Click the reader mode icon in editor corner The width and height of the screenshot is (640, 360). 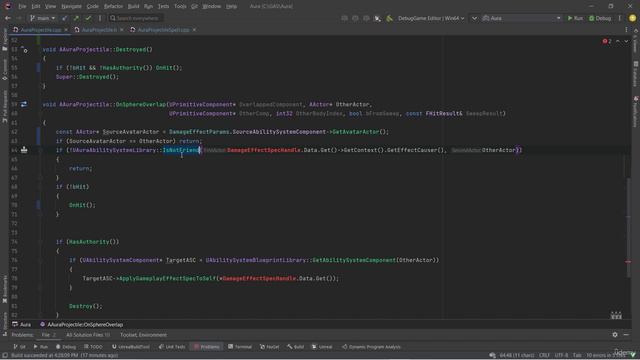pos(616,315)
